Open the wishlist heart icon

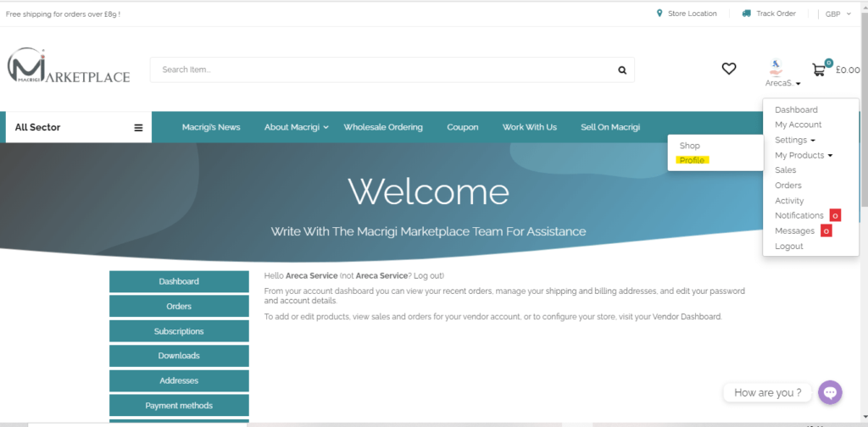729,69
